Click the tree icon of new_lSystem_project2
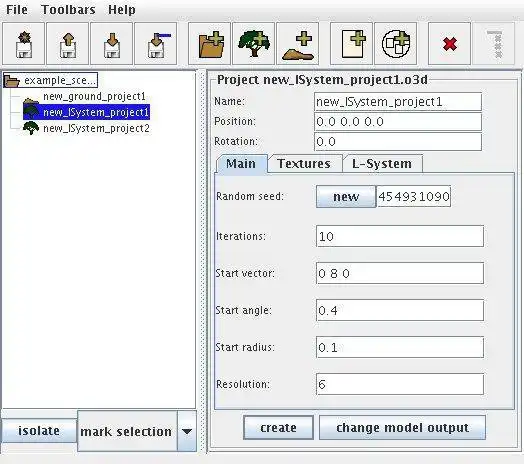Image resolution: width=524 pixels, height=464 pixels. [31, 128]
